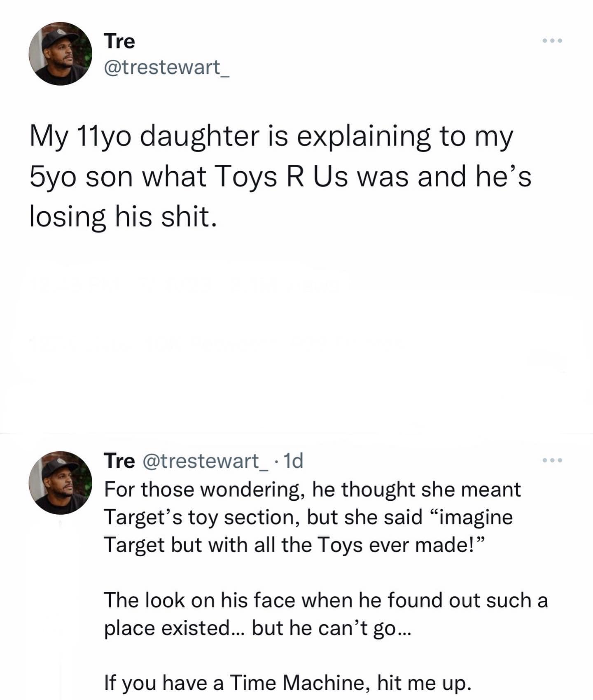
Task: Open the @trestewart_ handle in the reply header
Action: [205, 460]
